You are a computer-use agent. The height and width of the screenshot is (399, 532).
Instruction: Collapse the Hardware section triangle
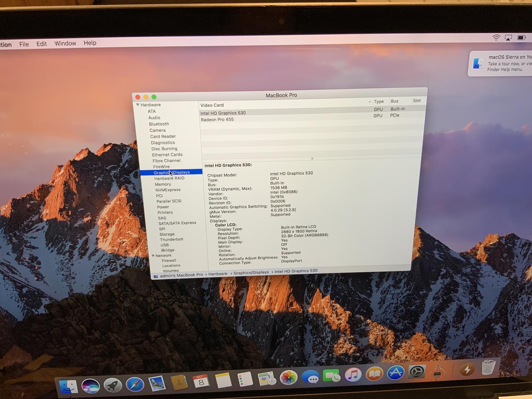tap(138, 105)
